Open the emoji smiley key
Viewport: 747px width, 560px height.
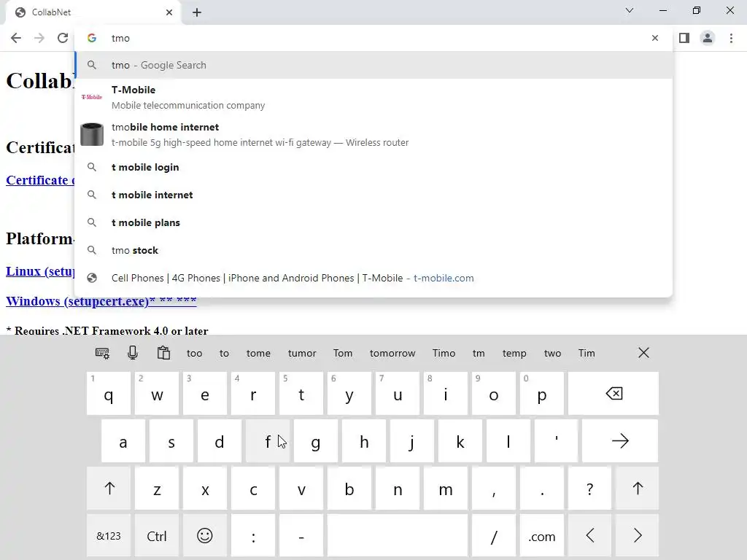[x=205, y=536]
